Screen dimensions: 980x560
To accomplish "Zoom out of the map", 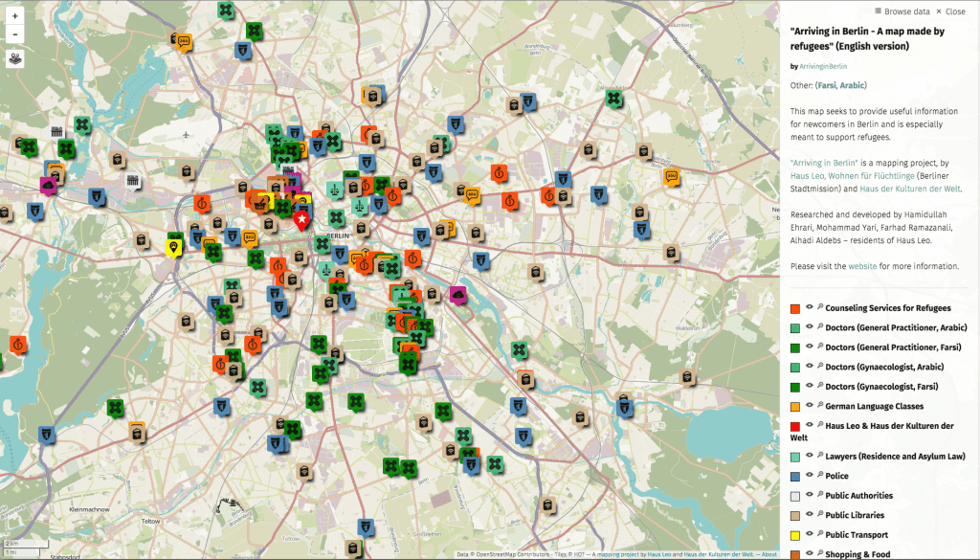I will (x=15, y=34).
